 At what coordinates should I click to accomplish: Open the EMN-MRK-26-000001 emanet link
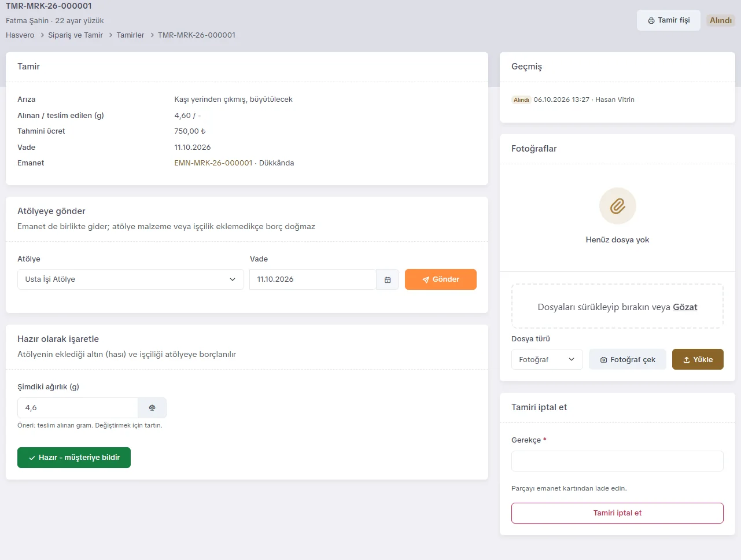[x=213, y=163]
